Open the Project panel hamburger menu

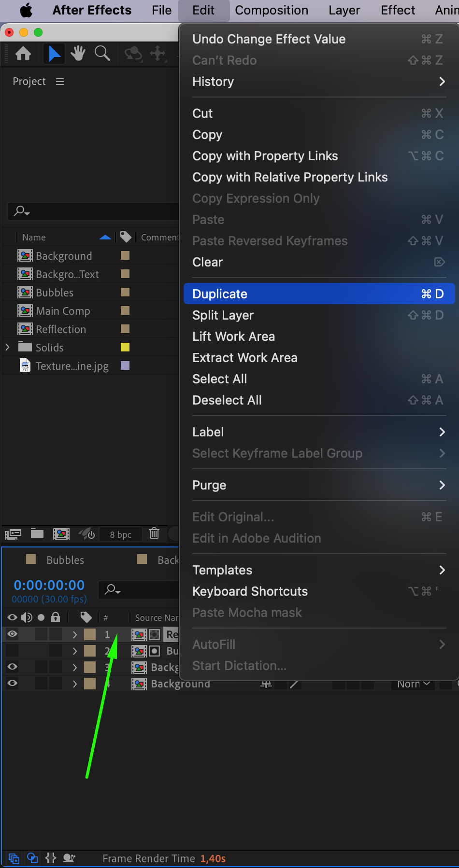pos(60,82)
